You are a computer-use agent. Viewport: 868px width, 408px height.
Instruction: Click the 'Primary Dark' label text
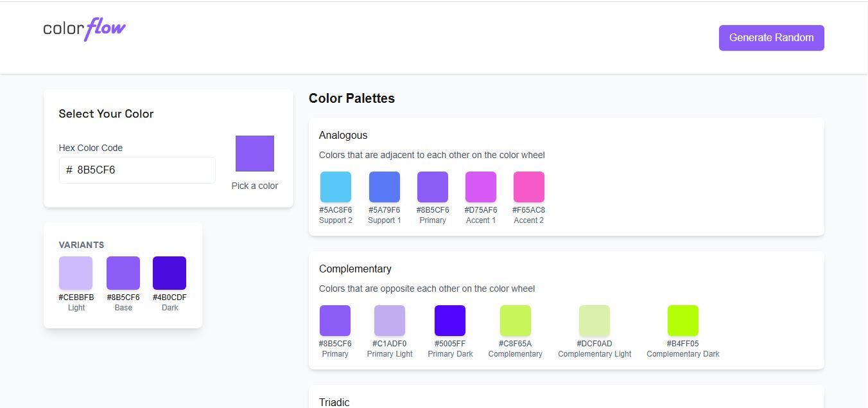click(450, 354)
